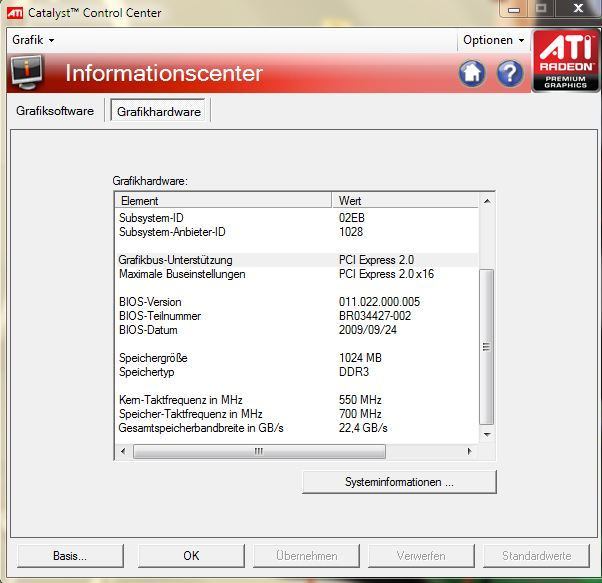Select the Kern-Taktfrequenz in MHz row
This screenshot has height=583, width=602.
[x=297, y=400]
